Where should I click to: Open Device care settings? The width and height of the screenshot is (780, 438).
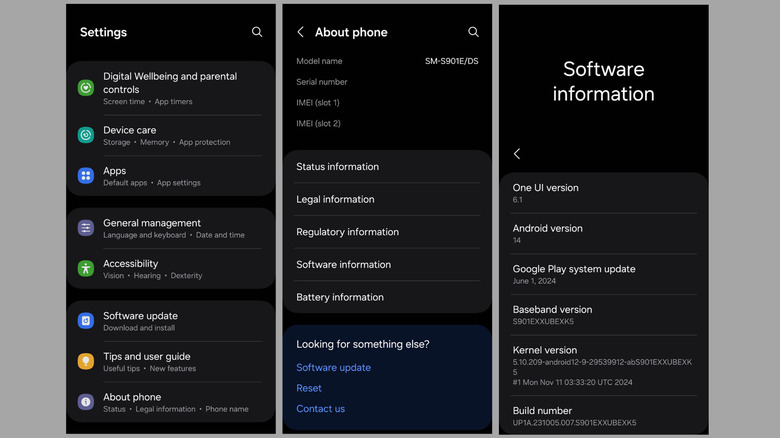[171, 135]
